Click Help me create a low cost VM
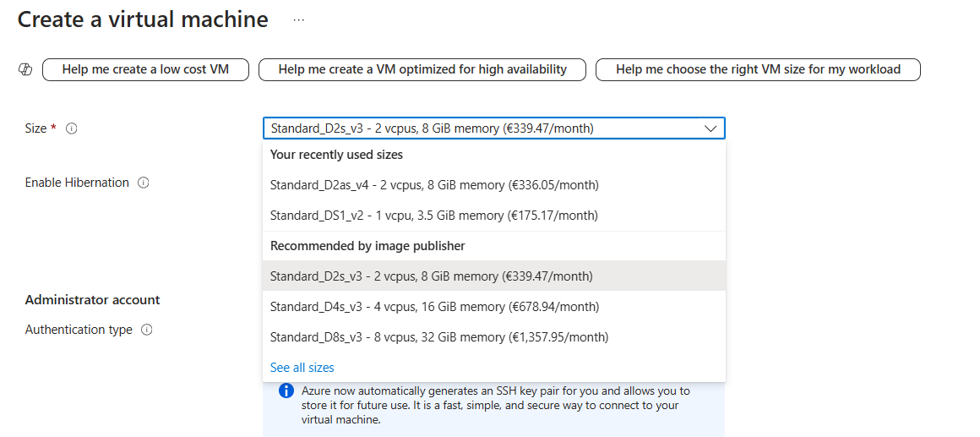 tap(145, 69)
